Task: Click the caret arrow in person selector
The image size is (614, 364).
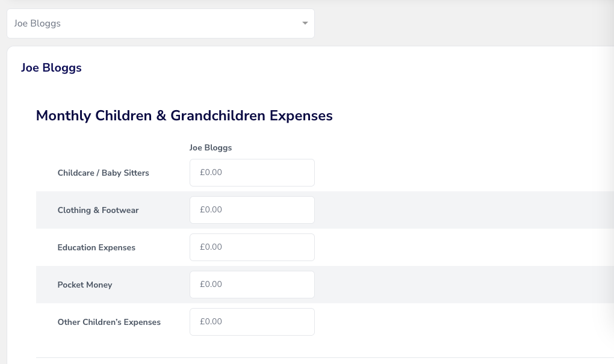Action: click(x=305, y=23)
